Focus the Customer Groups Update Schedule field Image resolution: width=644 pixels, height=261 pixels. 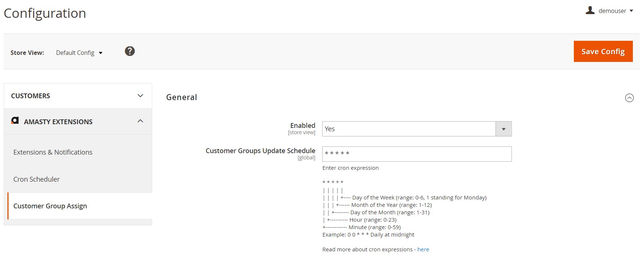[416, 154]
